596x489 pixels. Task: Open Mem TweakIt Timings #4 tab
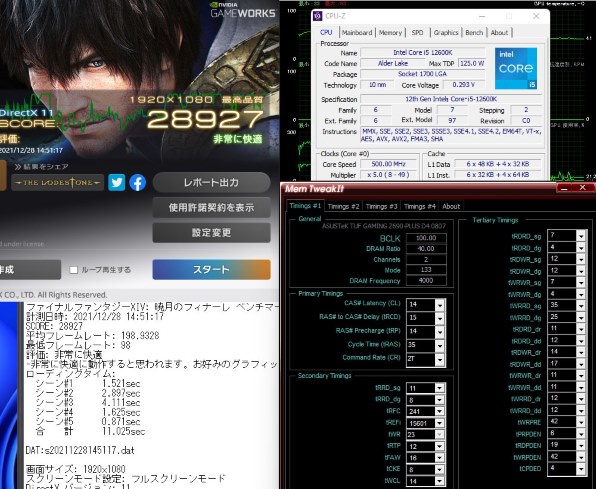[419, 206]
